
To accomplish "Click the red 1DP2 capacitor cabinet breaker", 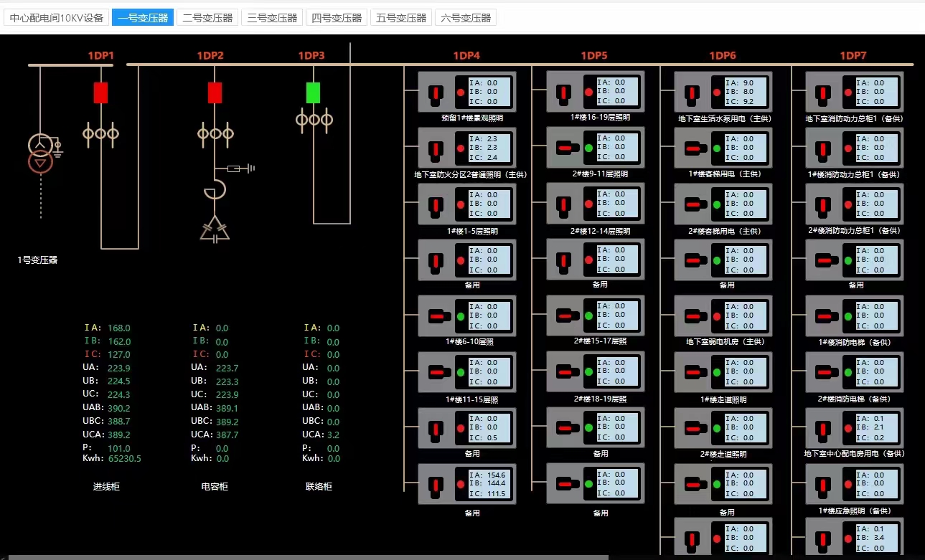I will [x=215, y=92].
